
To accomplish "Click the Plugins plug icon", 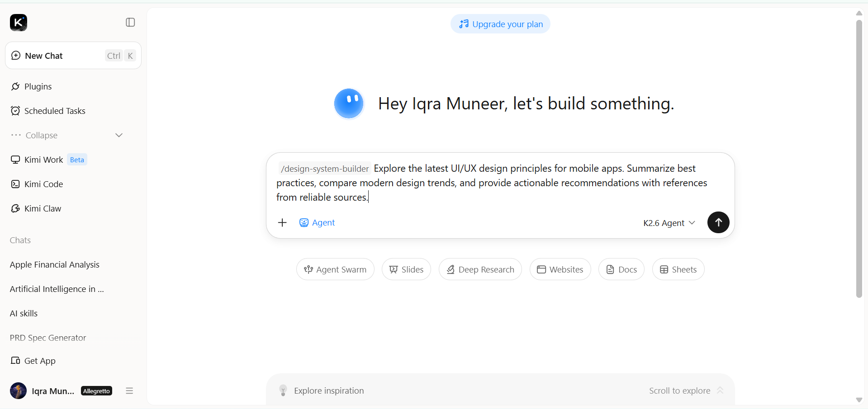I will click(x=15, y=86).
